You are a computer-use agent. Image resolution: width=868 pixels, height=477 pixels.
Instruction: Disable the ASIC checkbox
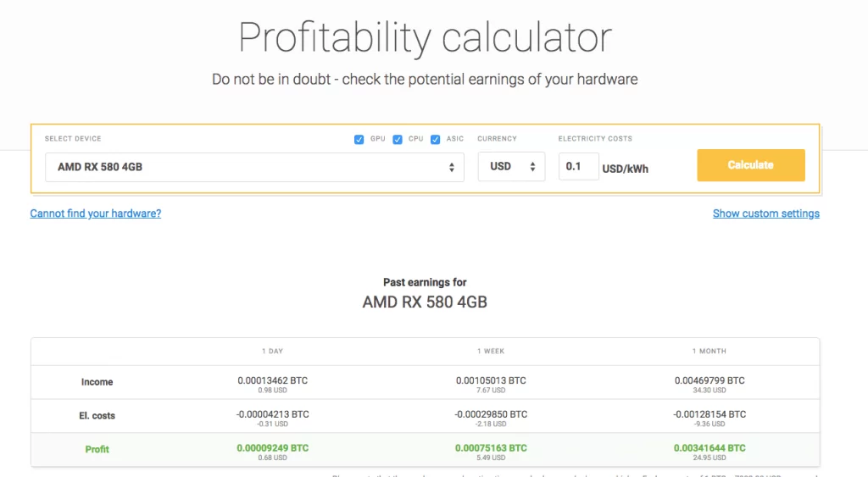[436, 139]
